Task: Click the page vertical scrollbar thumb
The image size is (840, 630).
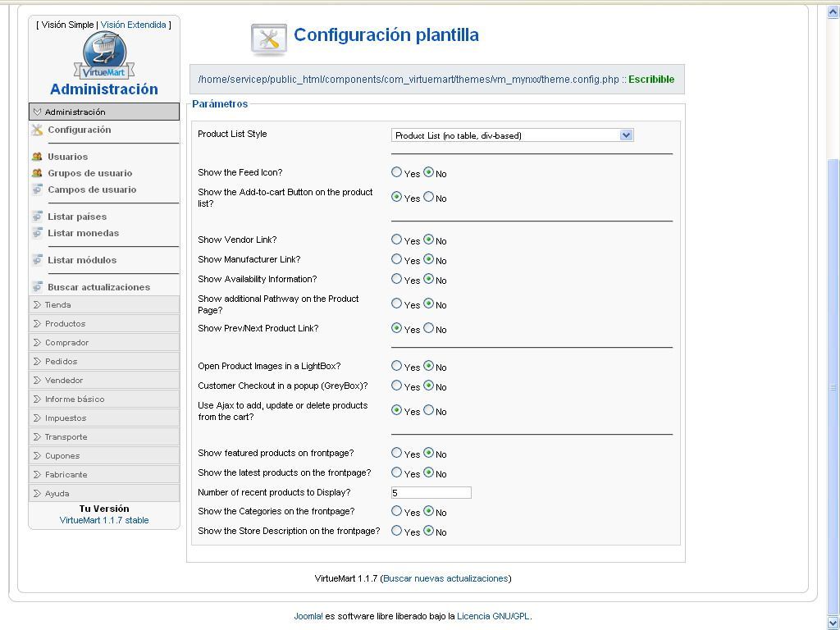Action: (833, 386)
